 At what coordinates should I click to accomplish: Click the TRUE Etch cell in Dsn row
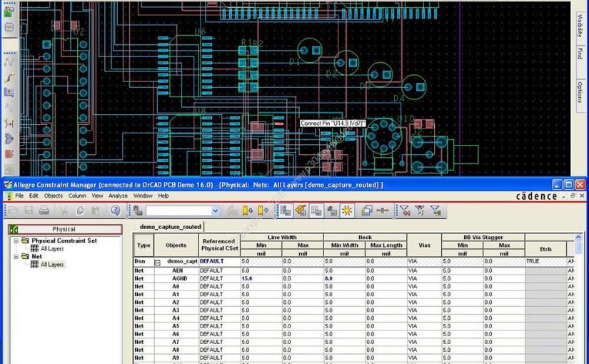[x=545, y=261]
